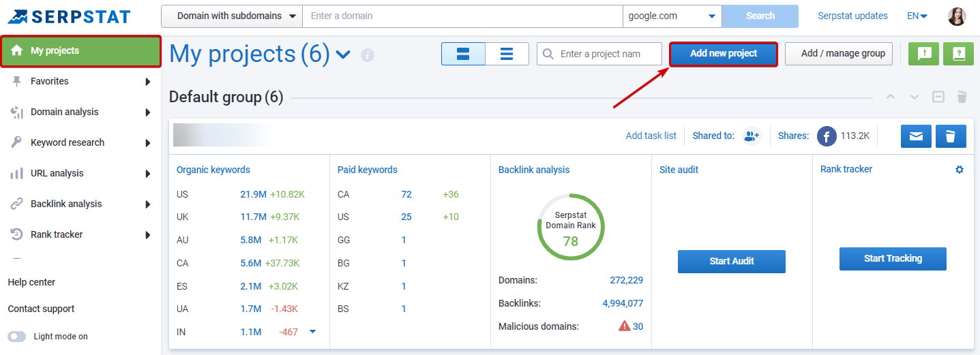Click ES organic keywords 2.1M value
980x355 pixels.
pos(251,286)
